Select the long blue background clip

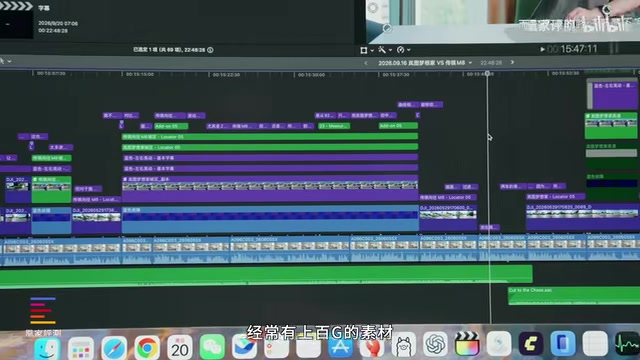(270, 220)
